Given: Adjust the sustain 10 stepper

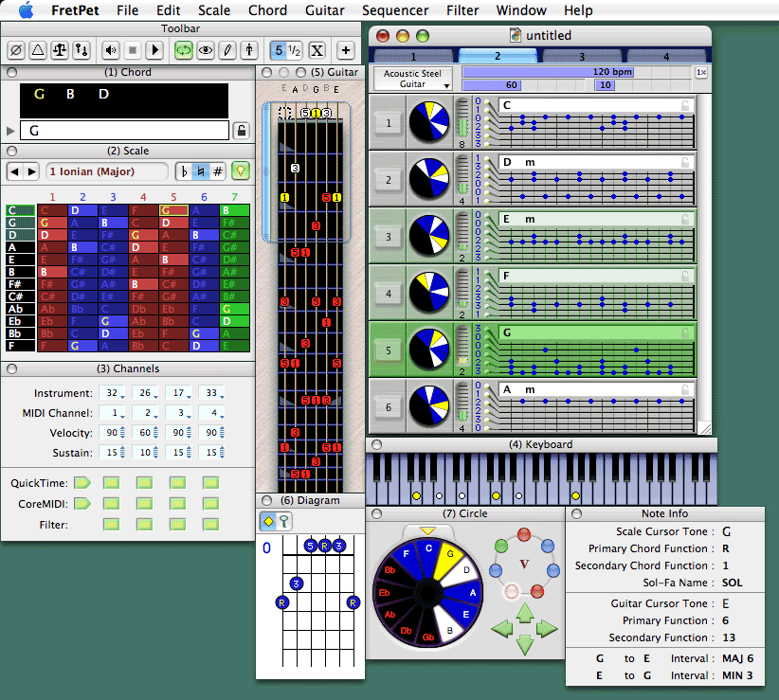Looking at the screenshot, I should coord(155,452).
